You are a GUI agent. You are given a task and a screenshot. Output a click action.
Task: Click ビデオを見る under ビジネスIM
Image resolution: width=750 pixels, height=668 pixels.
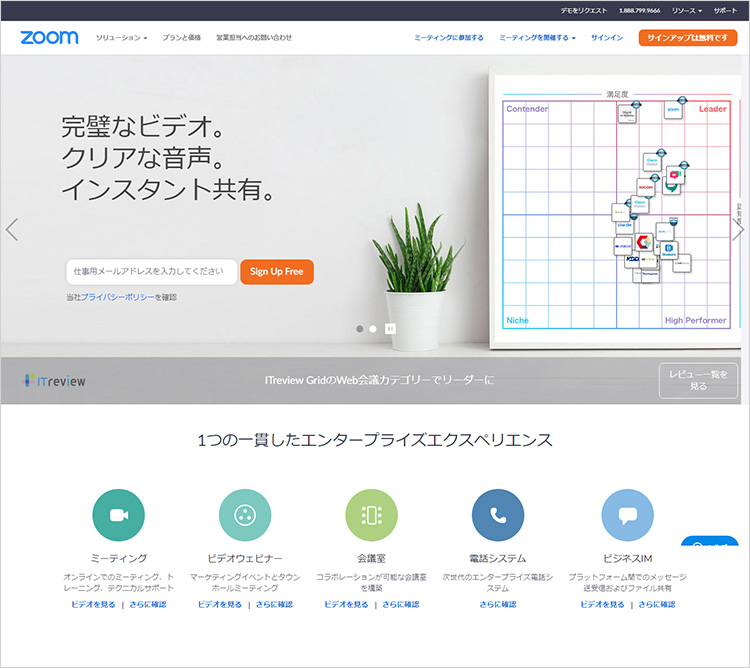(x=602, y=604)
